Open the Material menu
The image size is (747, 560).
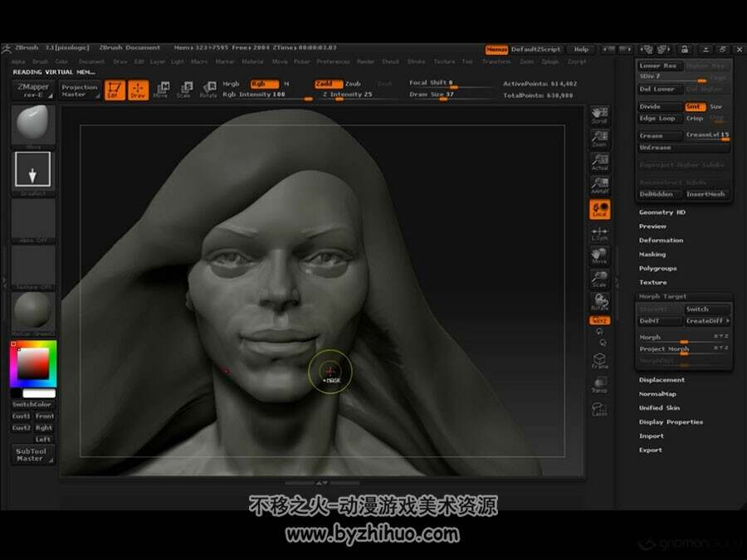click(252, 62)
